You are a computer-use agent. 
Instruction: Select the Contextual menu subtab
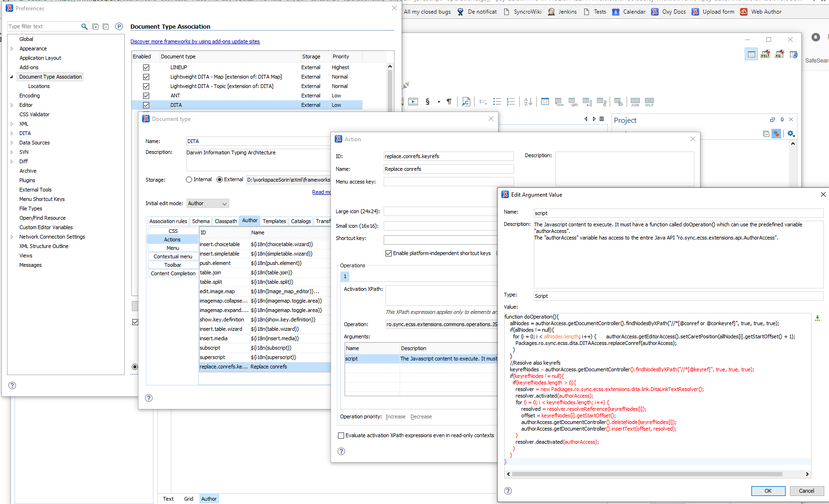click(x=173, y=256)
